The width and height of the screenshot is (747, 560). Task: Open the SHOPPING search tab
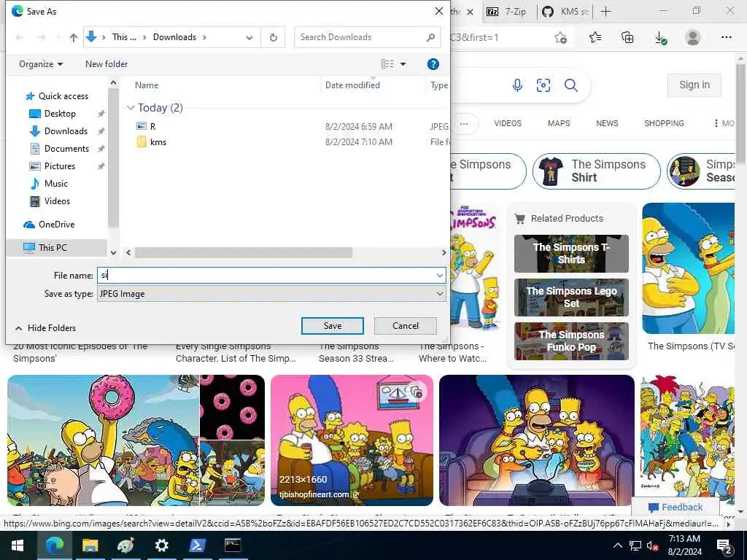(664, 123)
